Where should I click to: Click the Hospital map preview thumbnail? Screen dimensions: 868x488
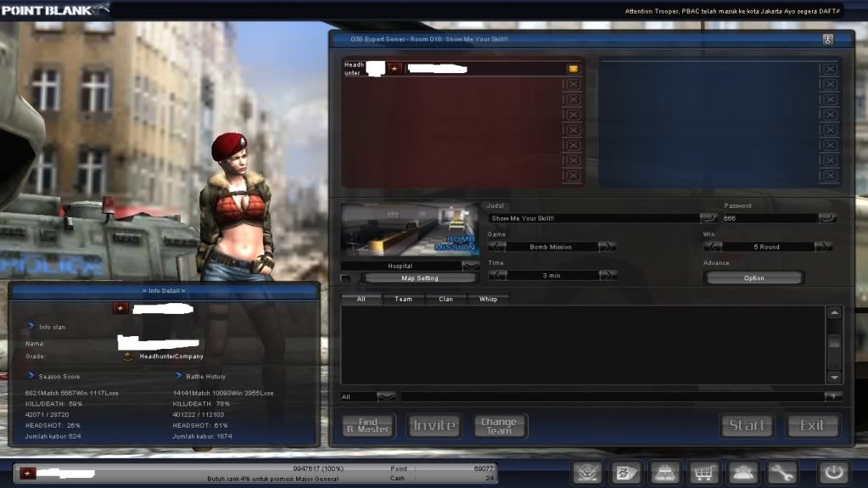point(410,229)
